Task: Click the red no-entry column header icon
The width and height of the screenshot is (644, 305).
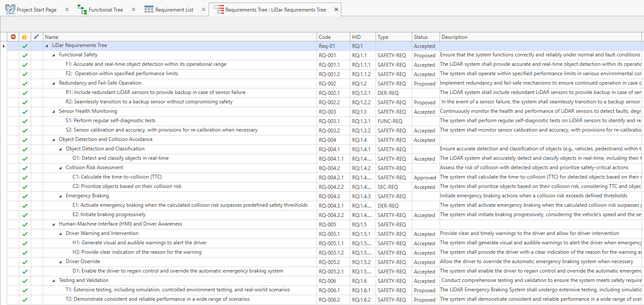Action: point(13,37)
